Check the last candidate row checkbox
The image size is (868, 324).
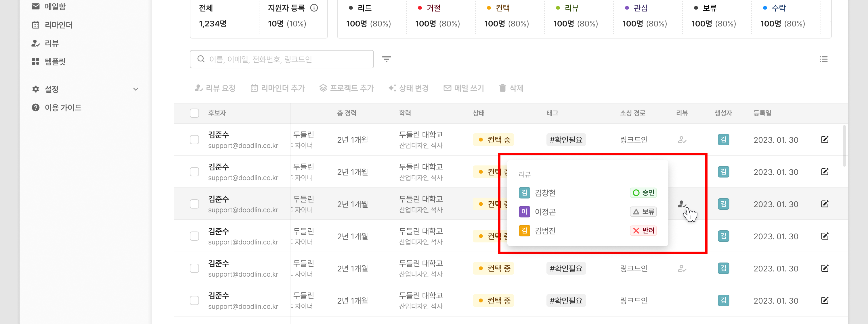[x=194, y=300]
